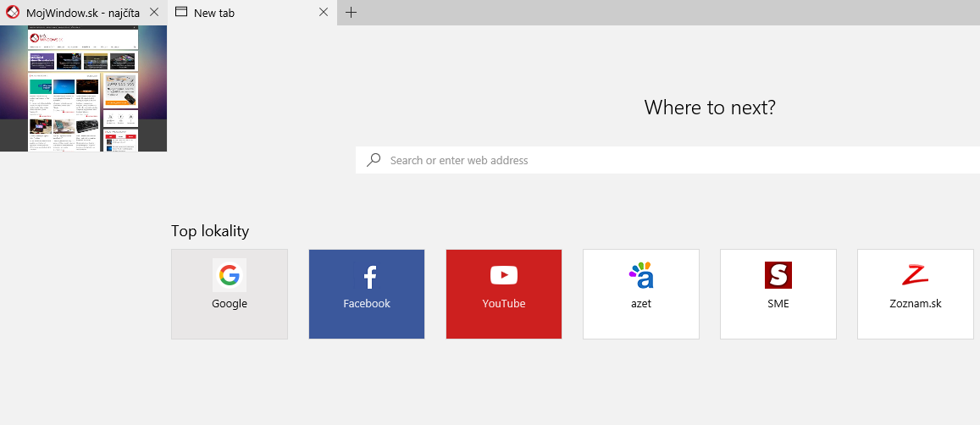980x425 pixels.
Task: Click the Facebook f logo icon
Action: [369, 276]
